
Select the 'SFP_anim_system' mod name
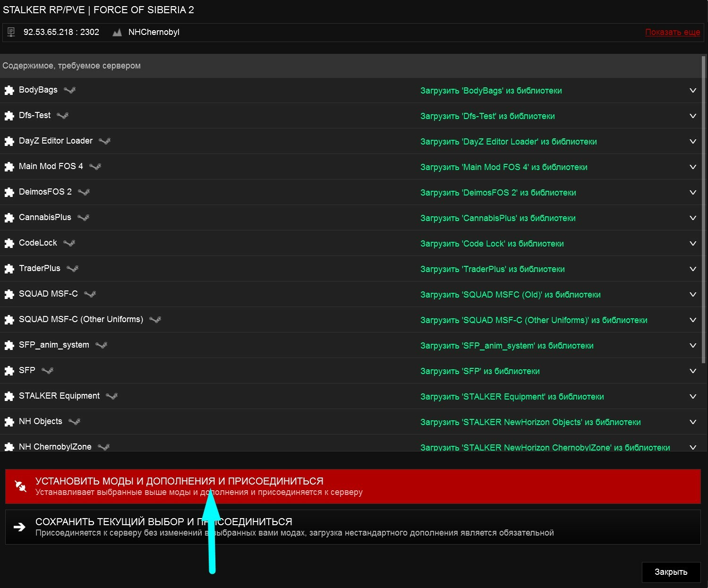pyautogui.click(x=54, y=345)
